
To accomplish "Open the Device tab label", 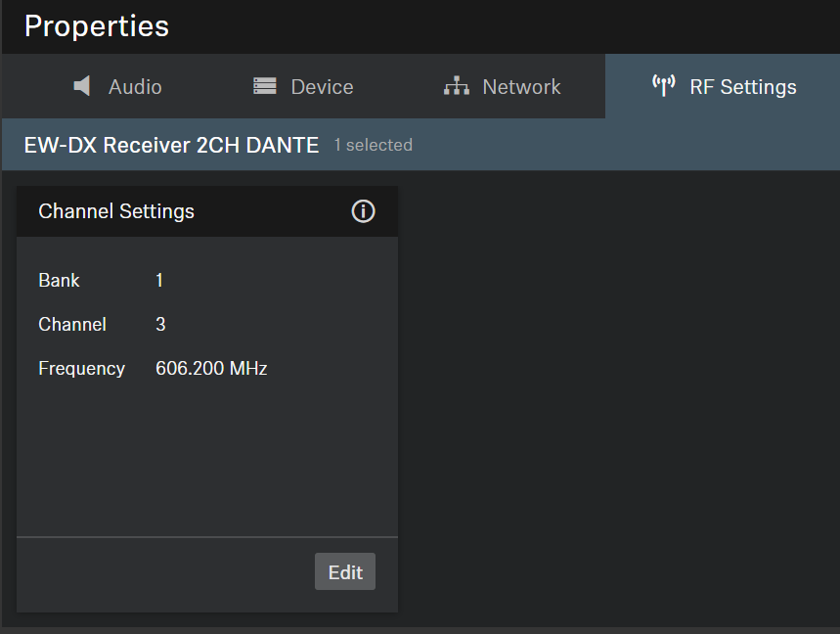I will click(322, 86).
